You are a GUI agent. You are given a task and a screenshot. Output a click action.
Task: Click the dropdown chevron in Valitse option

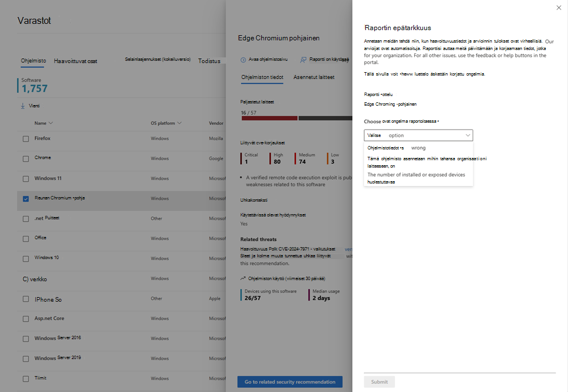pyautogui.click(x=467, y=135)
